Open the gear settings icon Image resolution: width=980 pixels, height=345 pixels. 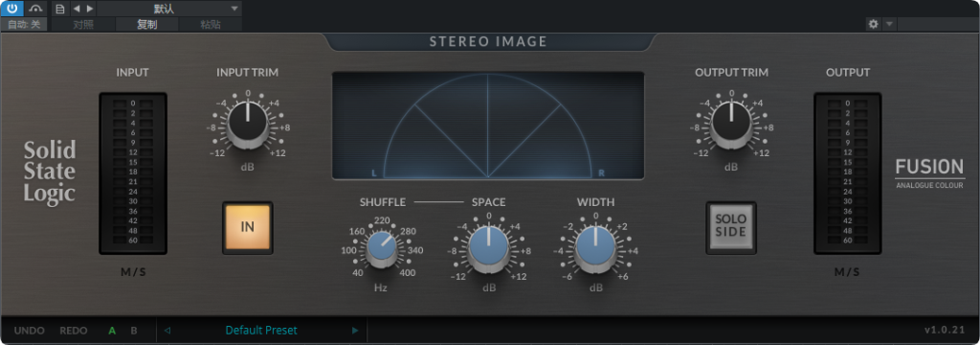point(873,24)
